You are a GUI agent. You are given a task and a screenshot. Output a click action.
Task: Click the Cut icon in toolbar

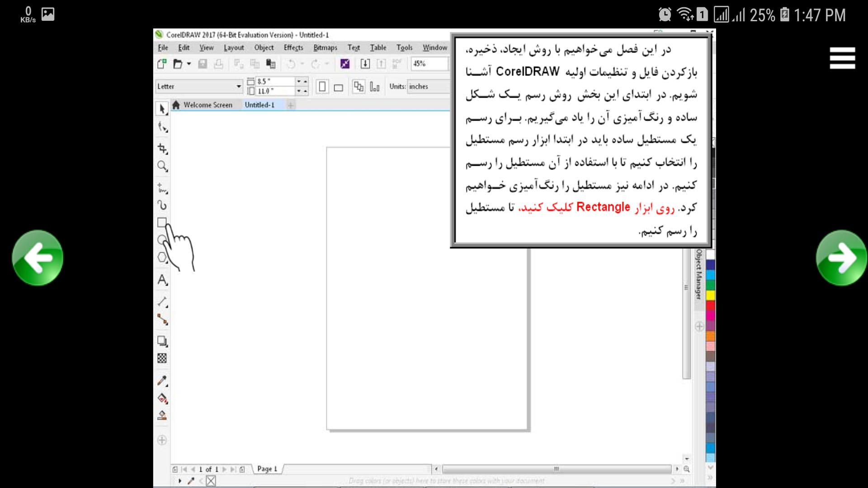[239, 64]
